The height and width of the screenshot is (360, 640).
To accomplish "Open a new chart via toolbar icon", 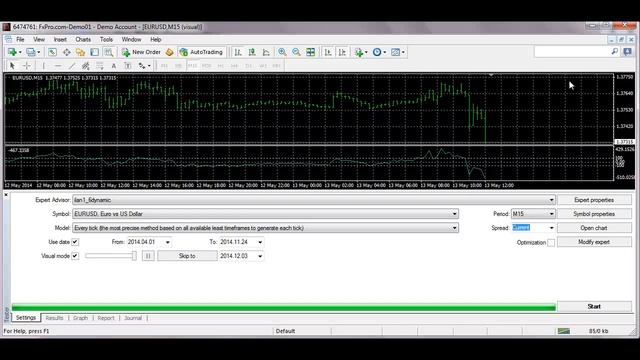I will (12, 52).
